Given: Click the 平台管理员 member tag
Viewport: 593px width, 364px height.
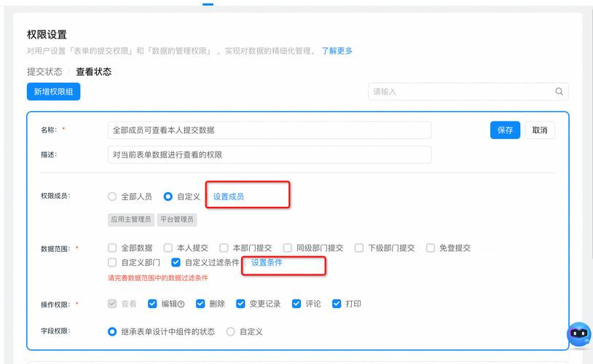Looking at the screenshot, I should [x=177, y=219].
